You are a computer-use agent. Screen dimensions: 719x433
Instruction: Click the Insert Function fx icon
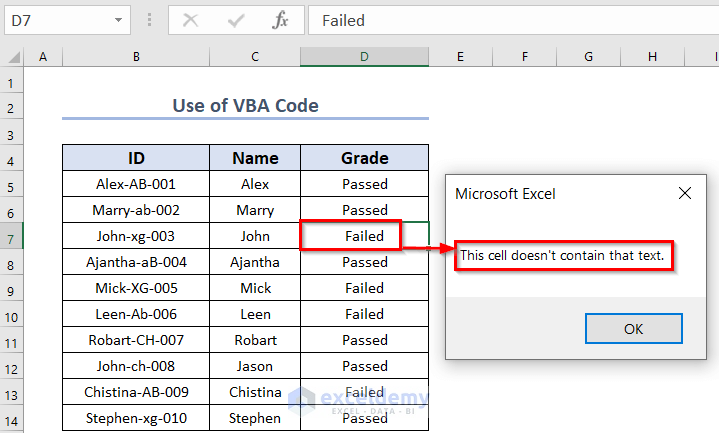pos(281,20)
